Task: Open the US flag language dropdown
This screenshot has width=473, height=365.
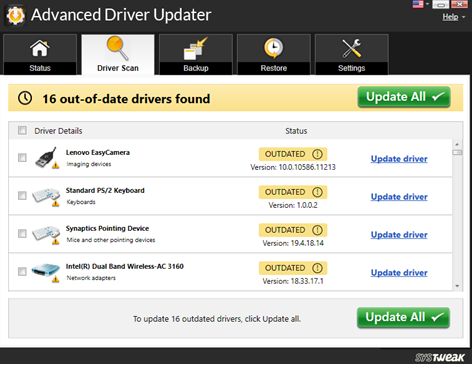Action: (421, 4)
